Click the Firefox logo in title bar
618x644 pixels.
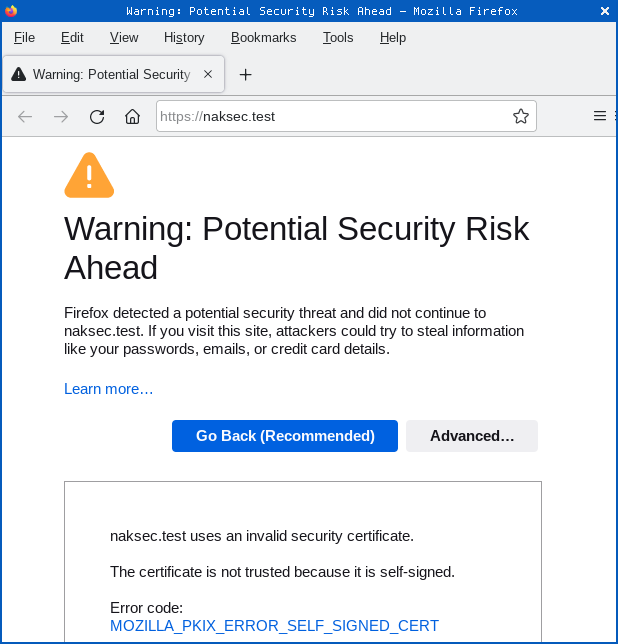pyautogui.click(x=11, y=11)
